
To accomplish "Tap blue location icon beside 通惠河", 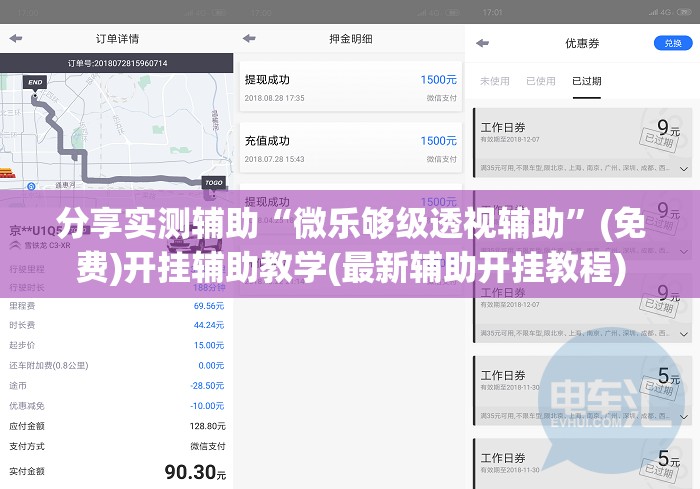I will (31, 186).
